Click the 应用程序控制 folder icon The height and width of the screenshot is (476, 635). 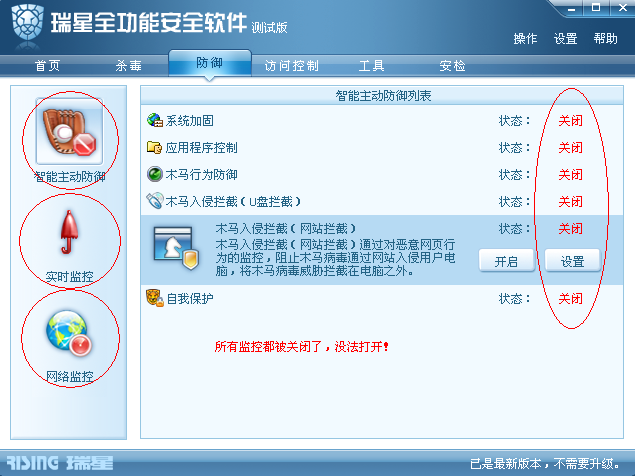click(x=154, y=147)
